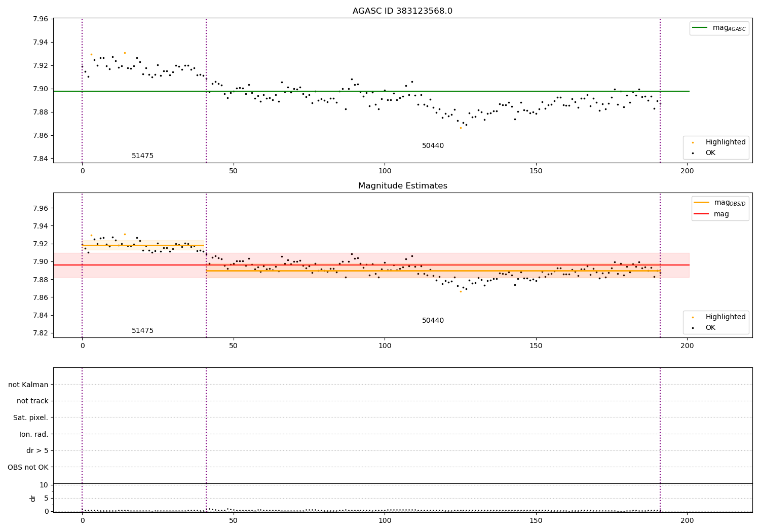Select 'OK' legend entry in AGASC ID plot
760x532 pixels.
[704, 153]
